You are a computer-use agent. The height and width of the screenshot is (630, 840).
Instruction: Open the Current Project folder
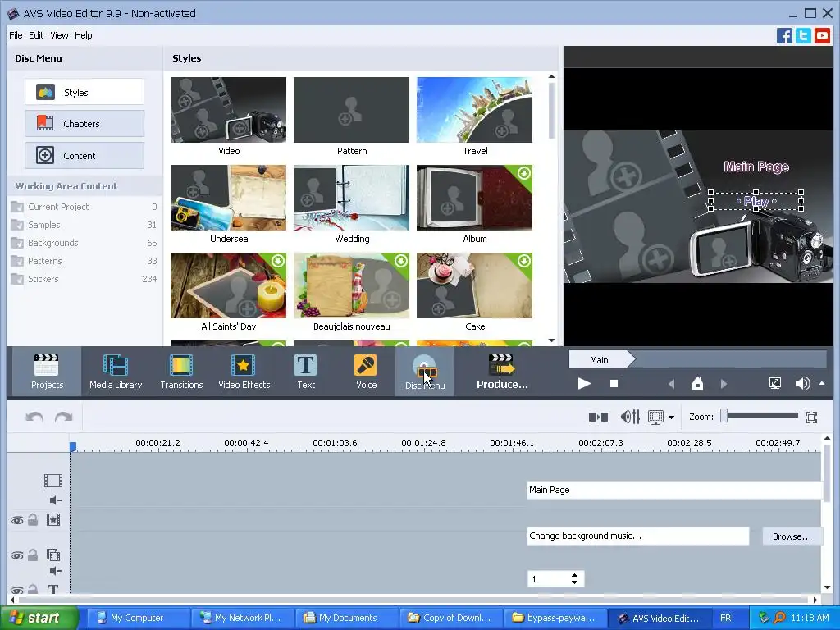[84, 207]
